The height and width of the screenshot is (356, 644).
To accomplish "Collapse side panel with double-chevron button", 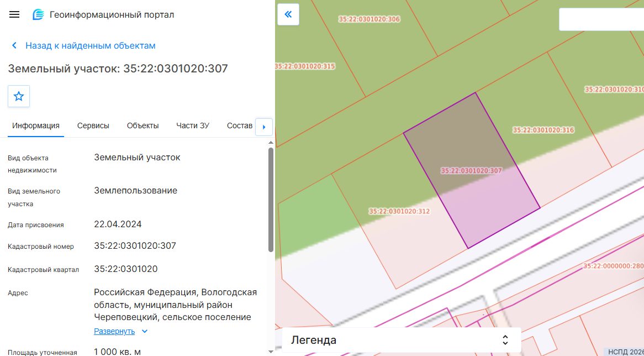I will (x=288, y=14).
